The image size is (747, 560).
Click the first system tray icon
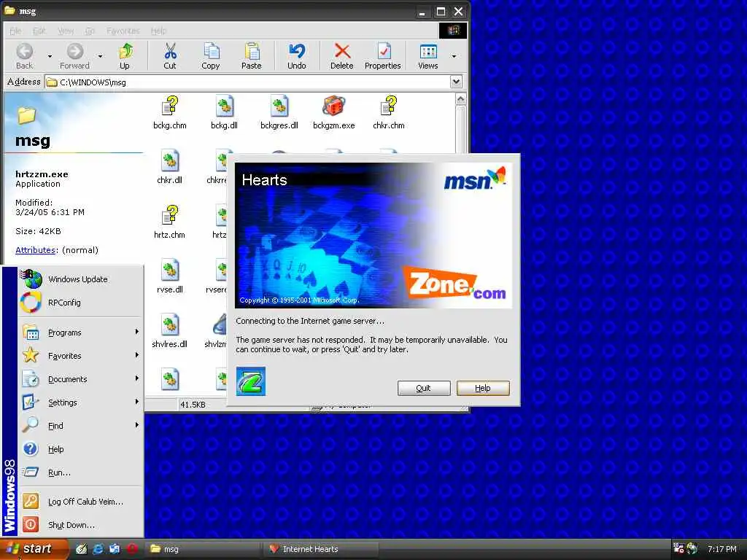(x=679, y=549)
